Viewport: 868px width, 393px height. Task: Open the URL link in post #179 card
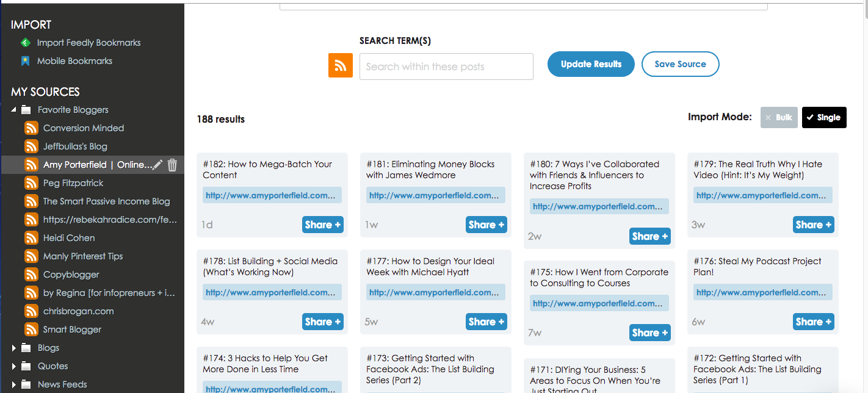pos(763,195)
